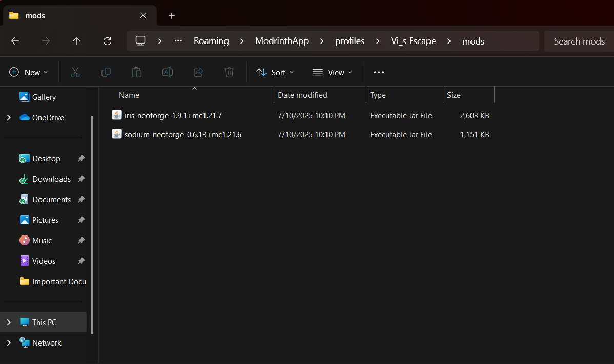Click the Rename icon in toolbar
This screenshot has width=614, height=364.
(x=168, y=72)
